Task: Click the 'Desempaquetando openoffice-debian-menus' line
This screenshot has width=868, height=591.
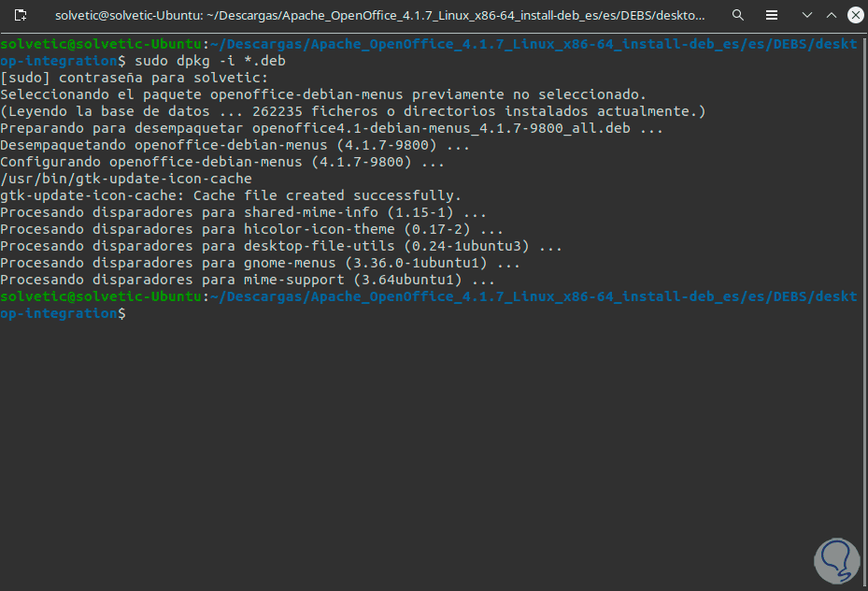Action: tap(235, 145)
